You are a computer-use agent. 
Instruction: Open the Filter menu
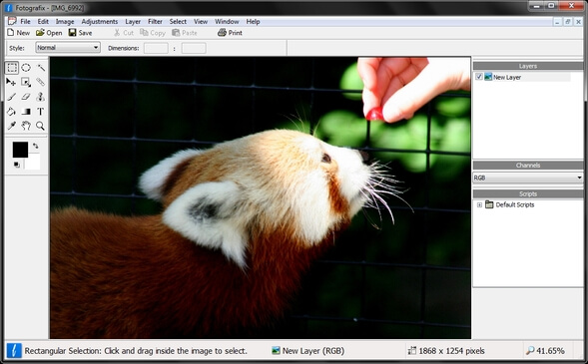(x=155, y=21)
